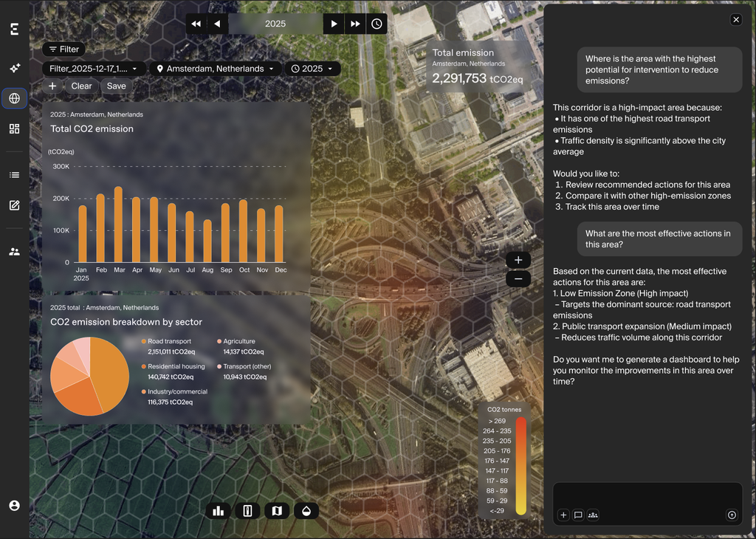
Task: Open the list view icon in sidebar
Action: tap(15, 175)
